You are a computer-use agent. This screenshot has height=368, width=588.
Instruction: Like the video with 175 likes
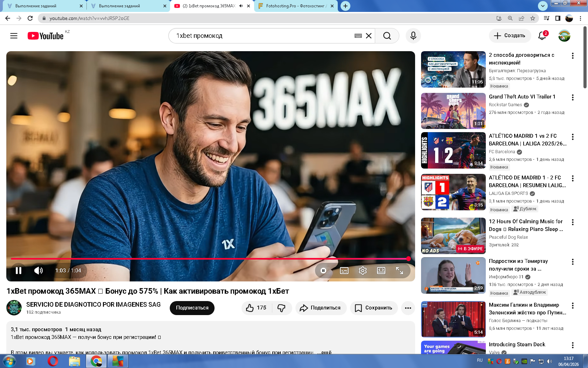(256, 308)
